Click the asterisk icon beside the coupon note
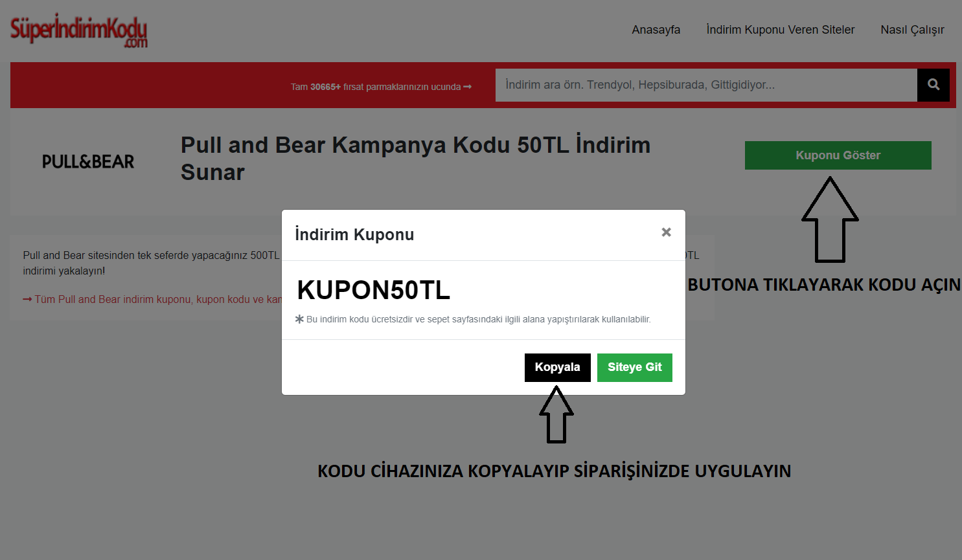The height and width of the screenshot is (560, 962). click(x=300, y=319)
